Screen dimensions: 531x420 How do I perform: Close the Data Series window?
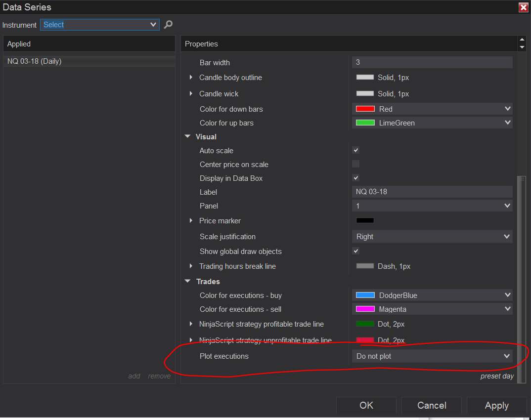click(x=523, y=7)
